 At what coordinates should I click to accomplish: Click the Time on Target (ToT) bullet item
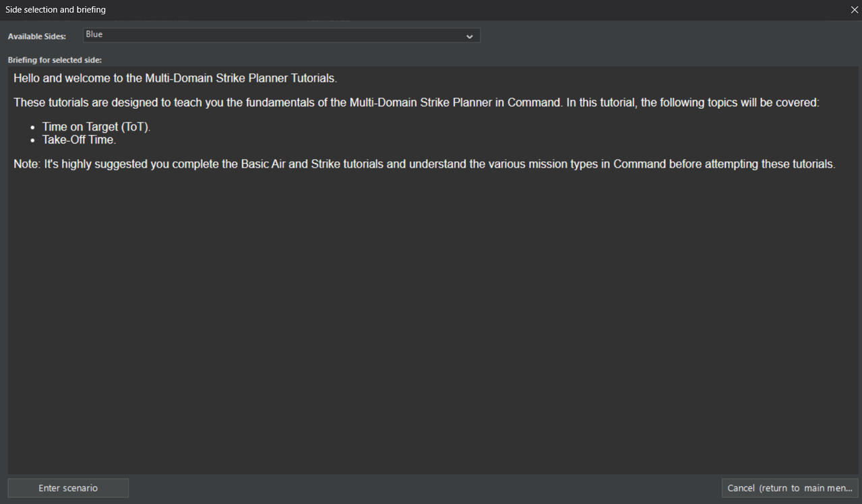pyautogui.click(x=96, y=127)
